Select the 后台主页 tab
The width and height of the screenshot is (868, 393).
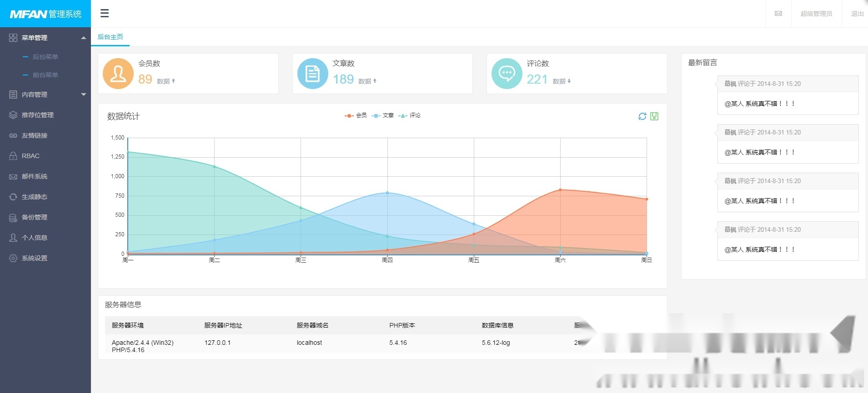point(110,37)
